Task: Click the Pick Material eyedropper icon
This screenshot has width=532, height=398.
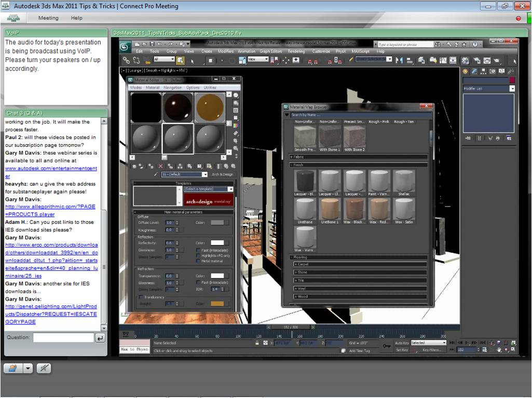Action: (156, 174)
